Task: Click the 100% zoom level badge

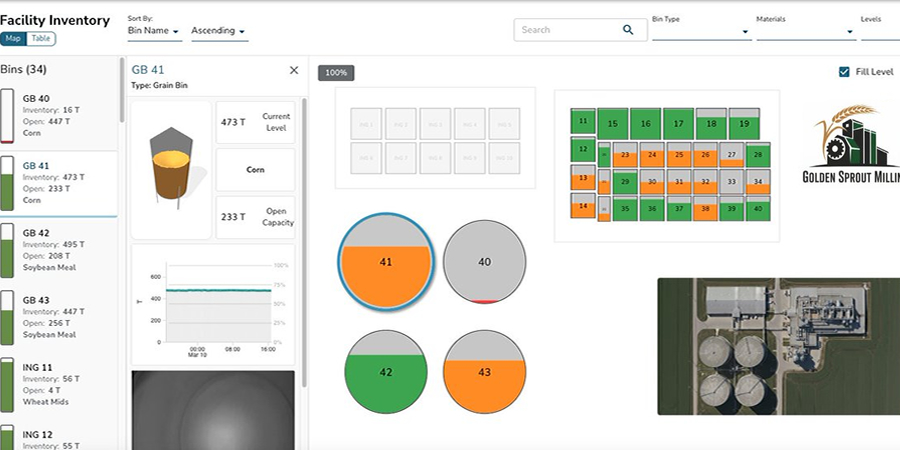Action: coord(336,73)
